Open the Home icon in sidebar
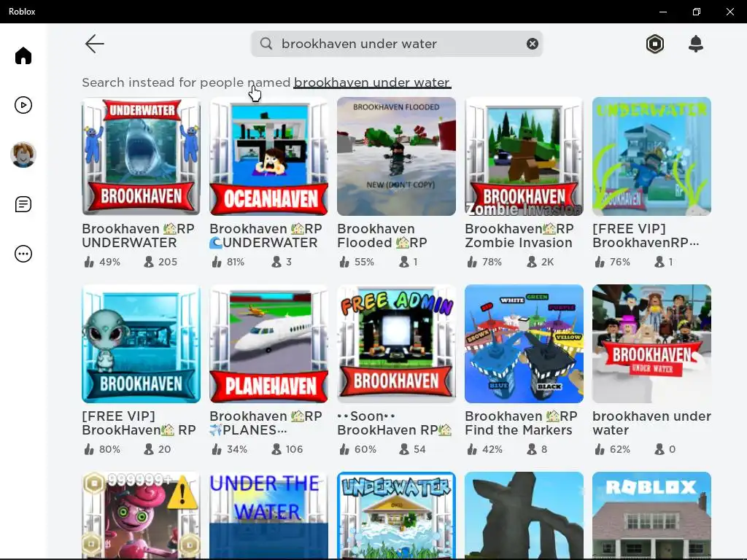The image size is (747, 560). [x=23, y=55]
